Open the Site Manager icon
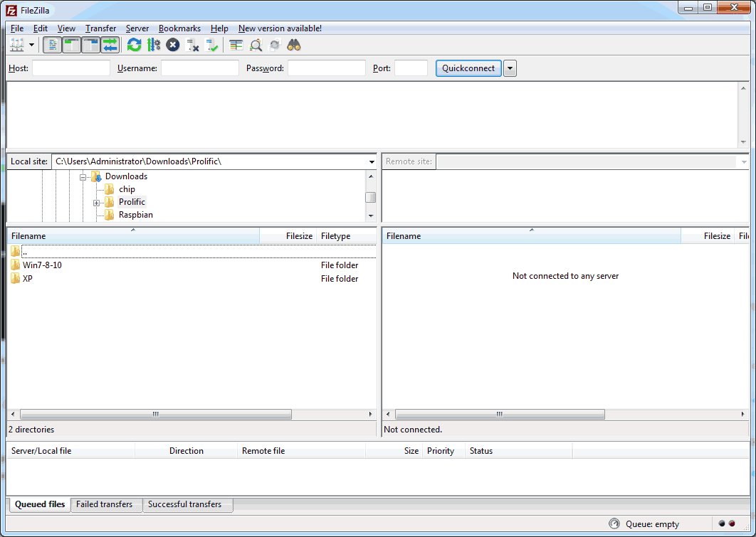 coord(17,46)
